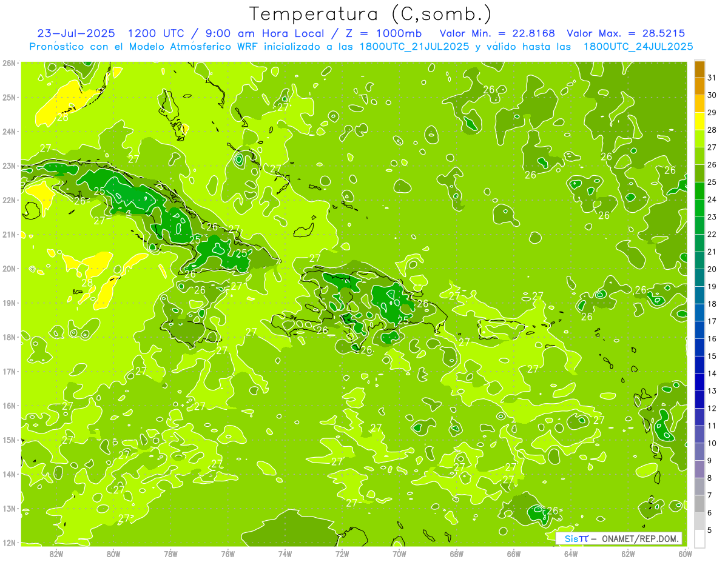Click the 17N latitude axis label
Image resolution: width=728 pixels, height=562 pixels.
tap(9, 372)
